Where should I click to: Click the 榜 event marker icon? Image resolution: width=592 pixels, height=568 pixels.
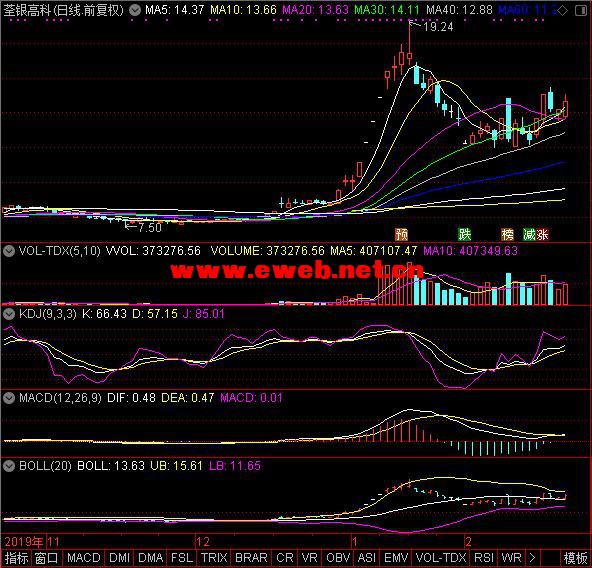[x=507, y=235]
